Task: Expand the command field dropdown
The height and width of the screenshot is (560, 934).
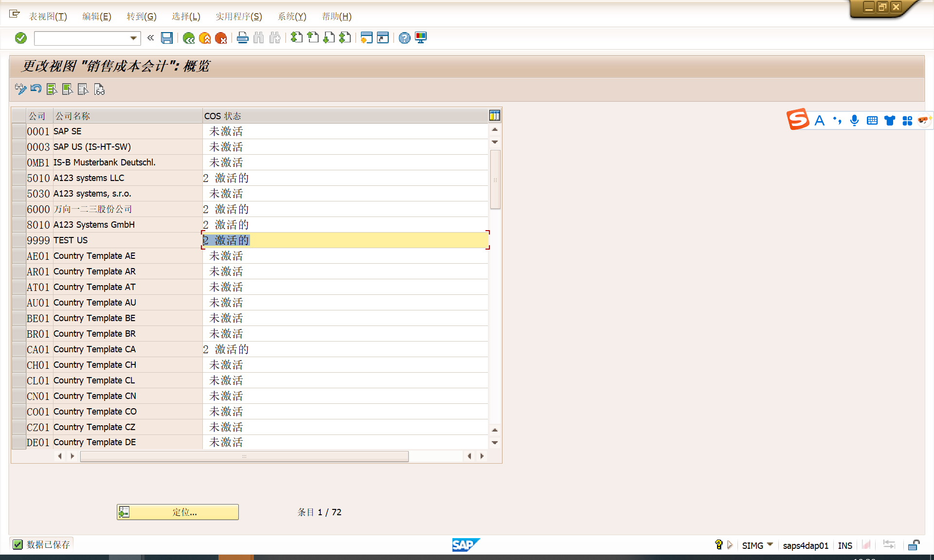Action: (x=133, y=38)
